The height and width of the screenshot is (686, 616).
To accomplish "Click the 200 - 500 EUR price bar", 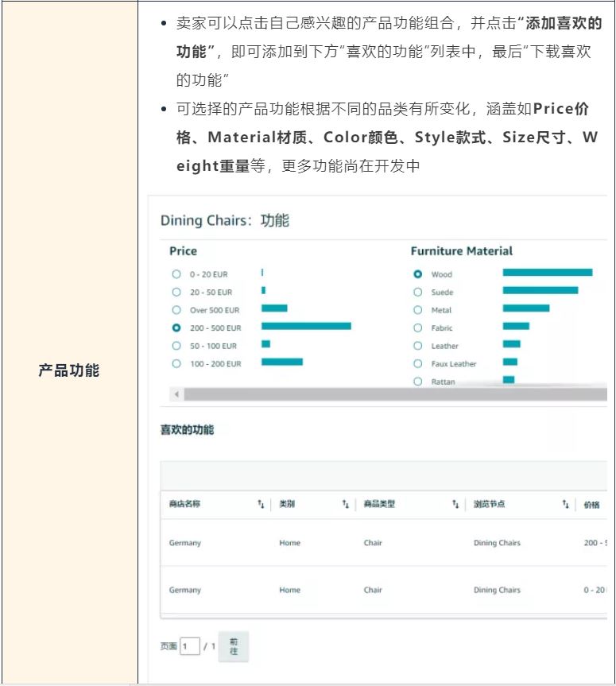I will coord(306,326).
